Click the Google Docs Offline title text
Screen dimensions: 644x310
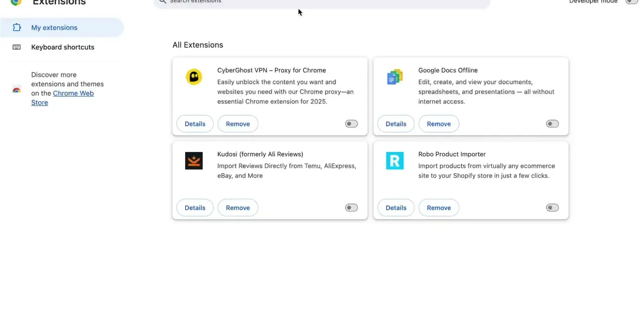click(x=448, y=70)
